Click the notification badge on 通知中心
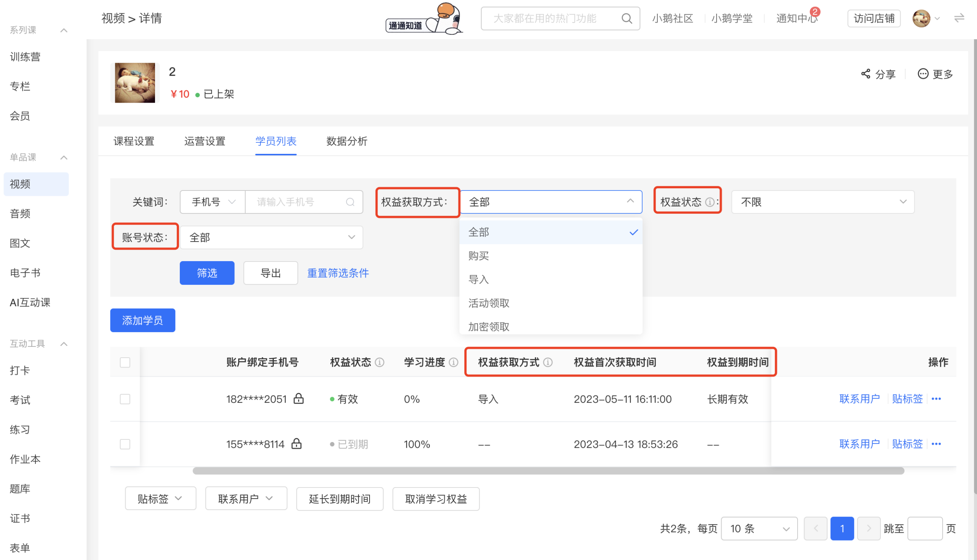This screenshot has width=977, height=560. pyautogui.click(x=815, y=11)
